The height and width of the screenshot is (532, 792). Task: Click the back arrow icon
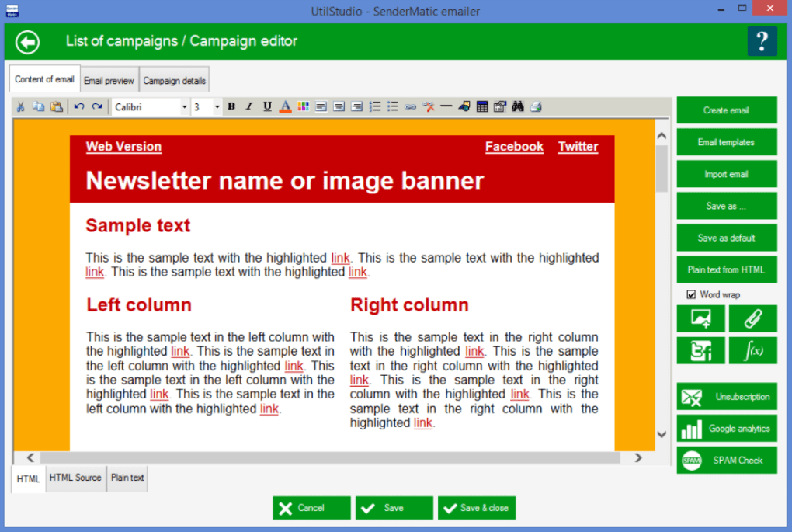coord(28,41)
